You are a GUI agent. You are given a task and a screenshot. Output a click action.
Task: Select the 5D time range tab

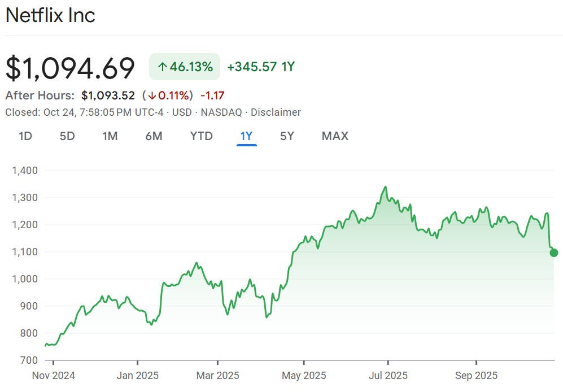coord(67,136)
